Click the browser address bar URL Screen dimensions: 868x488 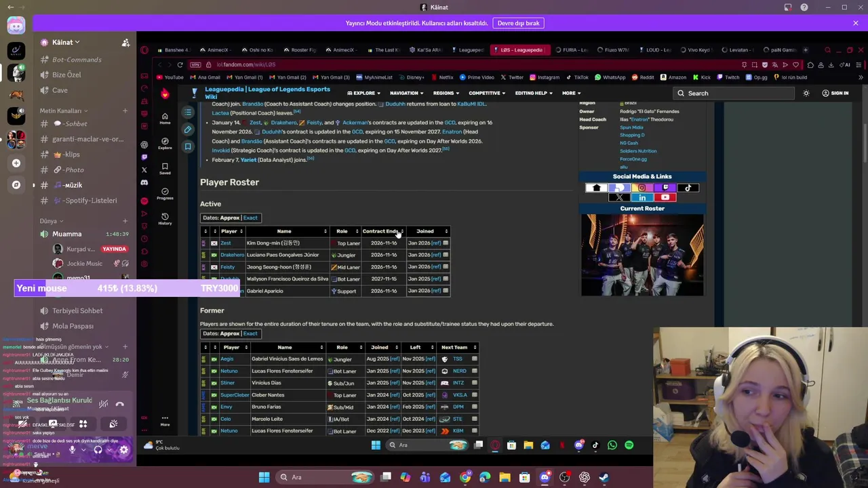[x=246, y=64]
